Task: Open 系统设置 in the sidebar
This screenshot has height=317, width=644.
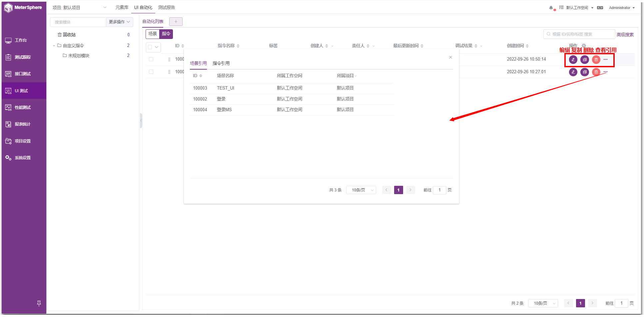Action: coord(24,158)
